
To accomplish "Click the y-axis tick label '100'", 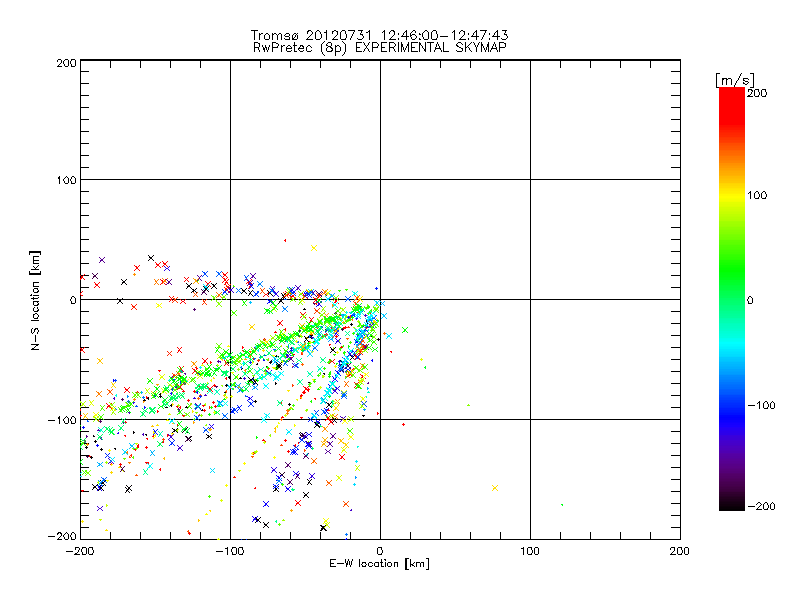I will click(x=66, y=180).
